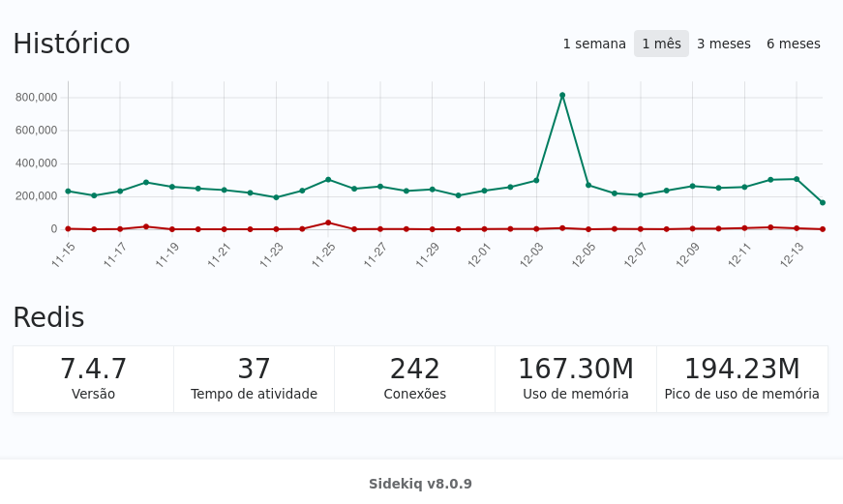Click the last green data point on the chart
843x504 pixels.
(823, 202)
